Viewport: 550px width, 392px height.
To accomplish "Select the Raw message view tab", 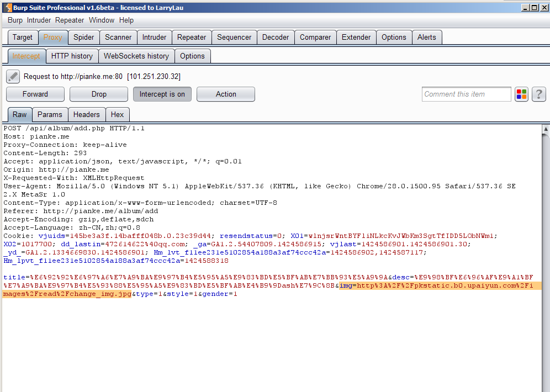I will 20,115.
